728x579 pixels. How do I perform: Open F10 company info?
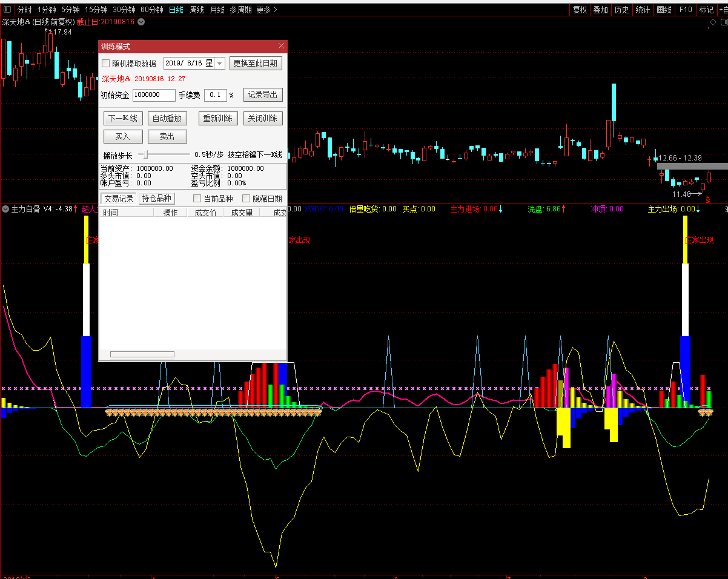tap(685, 10)
